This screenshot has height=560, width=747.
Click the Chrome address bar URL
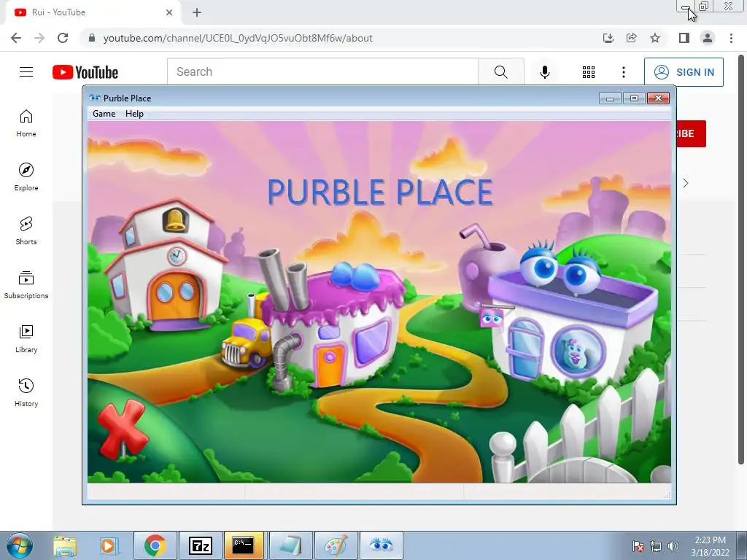click(x=238, y=38)
